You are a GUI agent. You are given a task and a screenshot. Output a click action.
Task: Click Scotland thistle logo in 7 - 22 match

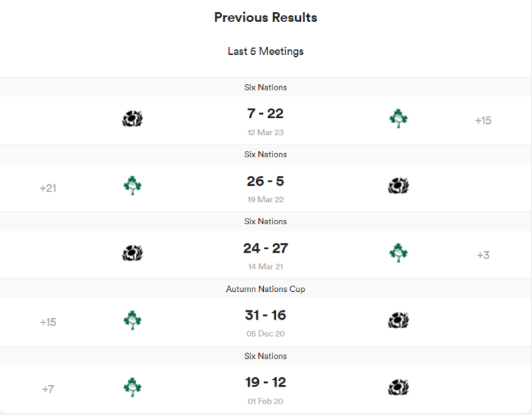tap(132, 119)
